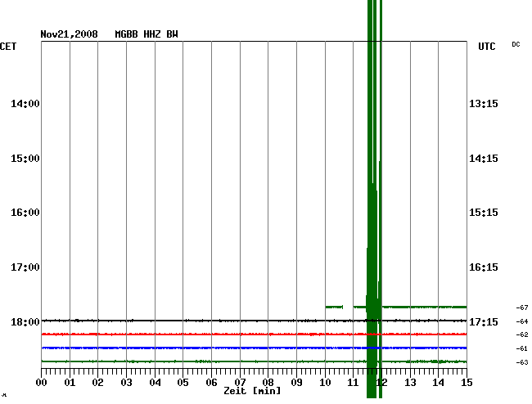
Task: Click the -67 DC offset value
Action: tap(522, 307)
